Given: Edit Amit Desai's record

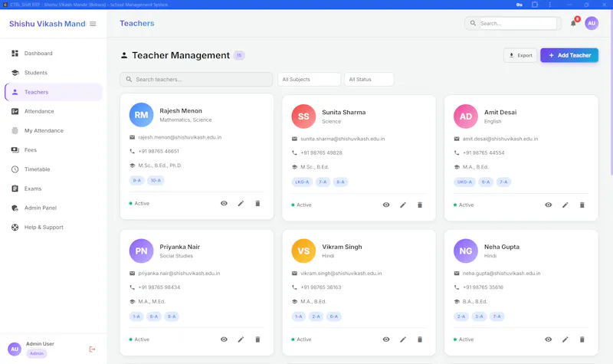Looking at the screenshot, I should tap(565, 205).
